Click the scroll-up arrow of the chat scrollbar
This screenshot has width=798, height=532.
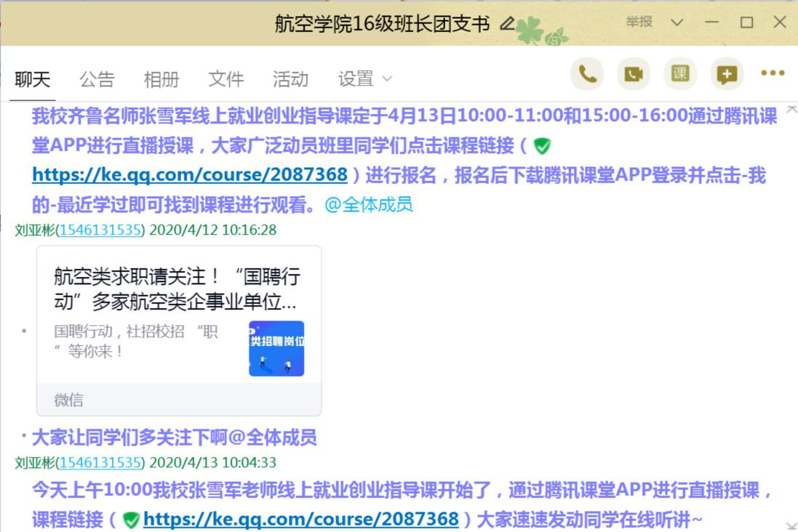click(x=791, y=109)
